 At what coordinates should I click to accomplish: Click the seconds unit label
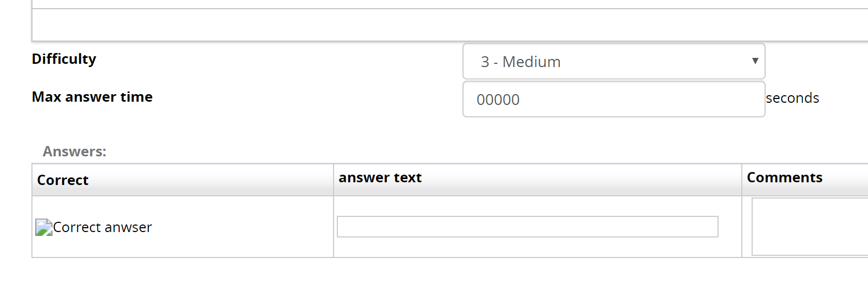[x=792, y=98]
